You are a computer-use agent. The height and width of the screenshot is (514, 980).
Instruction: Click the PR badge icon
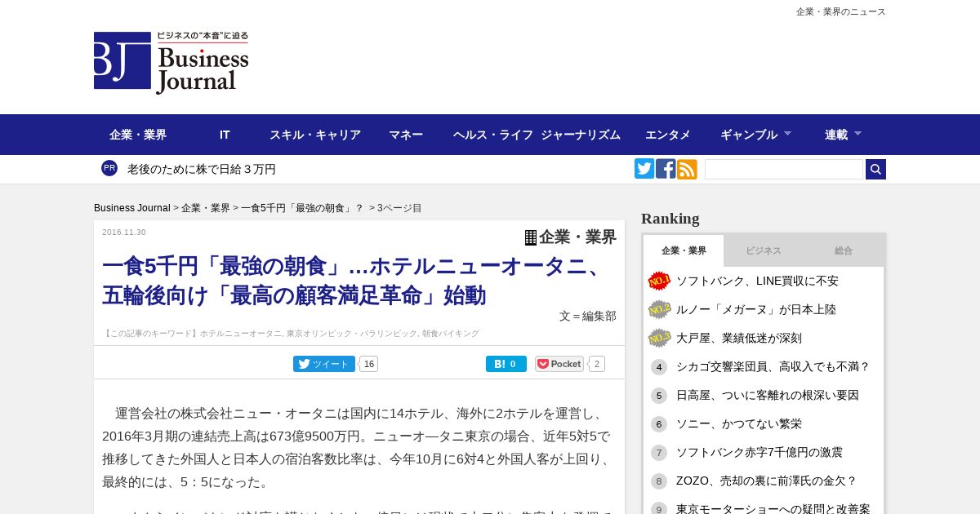pos(109,168)
